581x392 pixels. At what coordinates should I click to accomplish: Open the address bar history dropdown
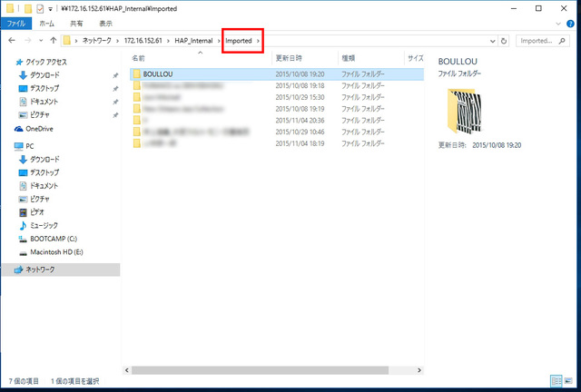492,41
